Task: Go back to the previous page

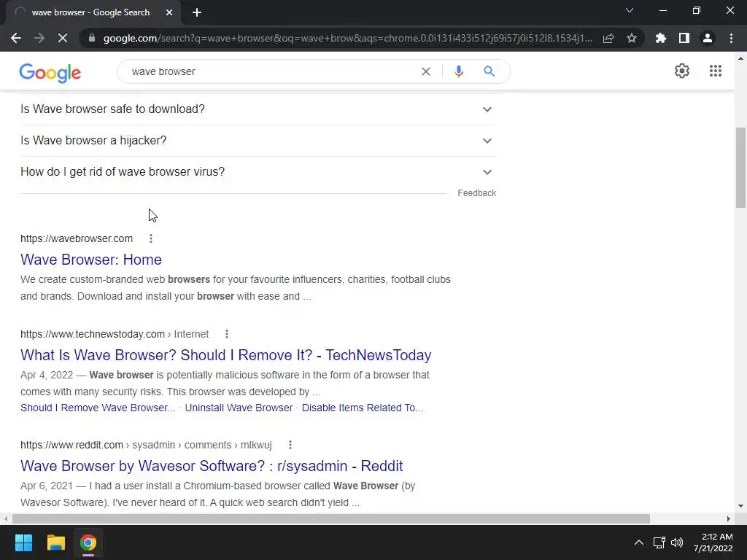Action: point(16,38)
